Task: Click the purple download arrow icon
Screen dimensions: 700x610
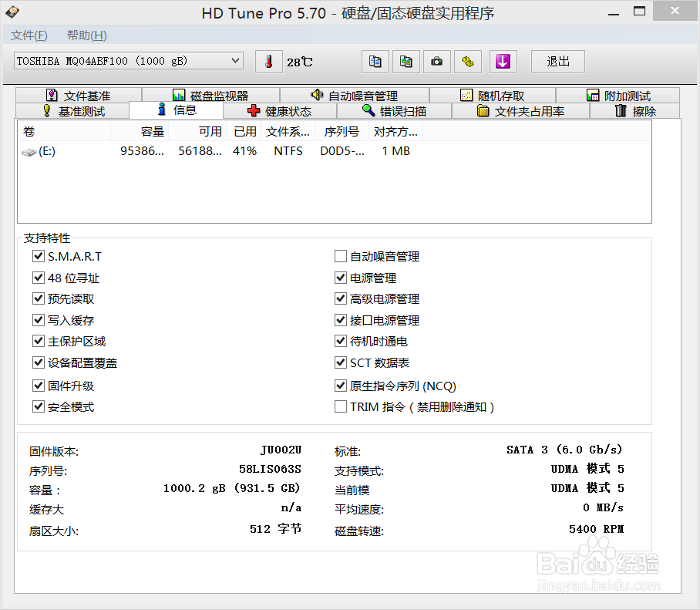Action: click(503, 62)
